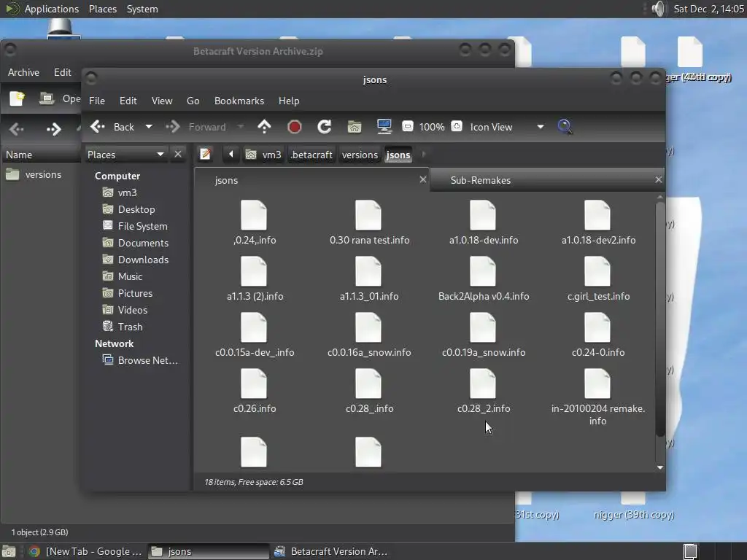Click the scrollbar down arrow

pos(659,467)
